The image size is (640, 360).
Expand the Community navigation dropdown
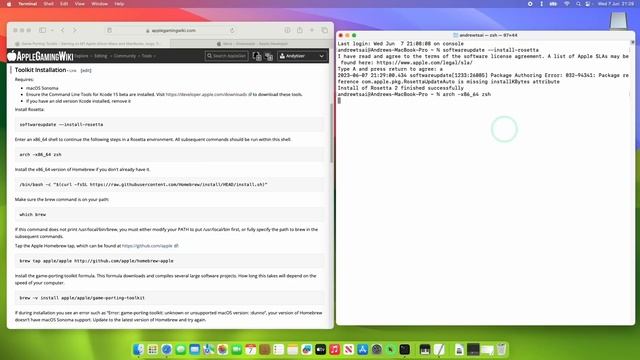tap(126, 56)
